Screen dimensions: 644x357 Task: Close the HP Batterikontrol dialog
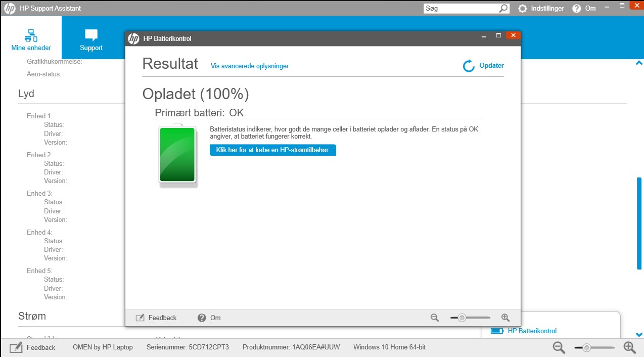click(513, 35)
